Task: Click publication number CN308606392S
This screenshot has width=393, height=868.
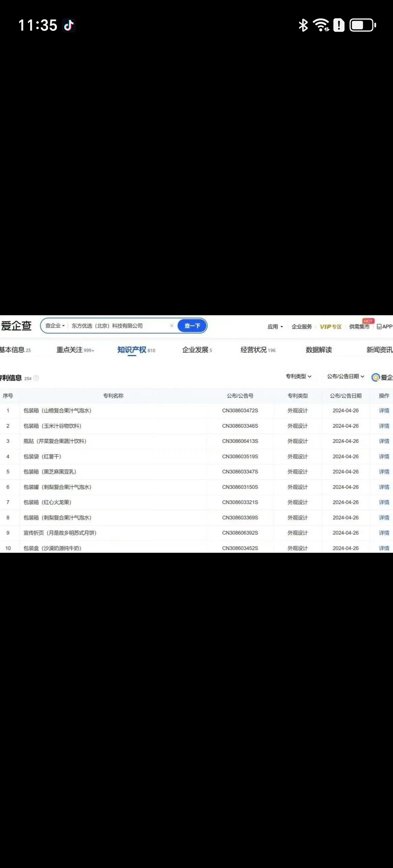Action: tap(240, 533)
